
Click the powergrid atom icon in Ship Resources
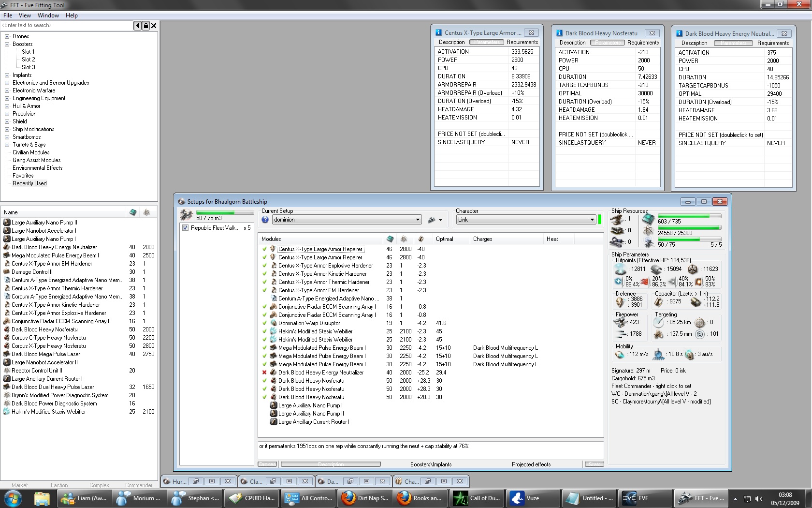click(x=648, y=231)
